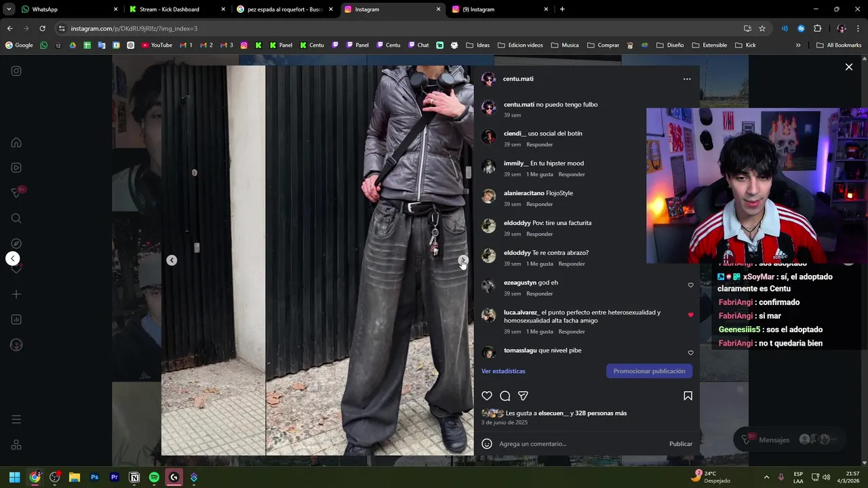Viewport: 868px width, 488px height.
Task: Open likes on luca.alvarez_'s comment '1 Me gusta'
Action: (x=540, y=331)
